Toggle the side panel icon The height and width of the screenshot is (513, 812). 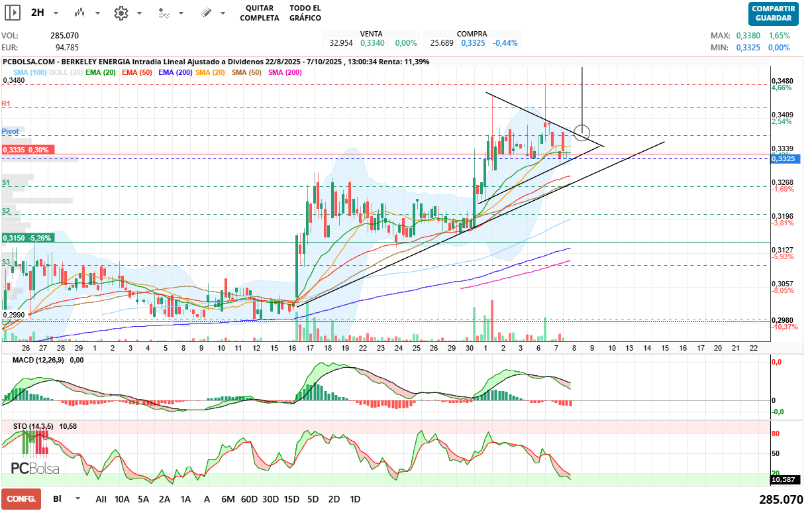pos(13,13)
